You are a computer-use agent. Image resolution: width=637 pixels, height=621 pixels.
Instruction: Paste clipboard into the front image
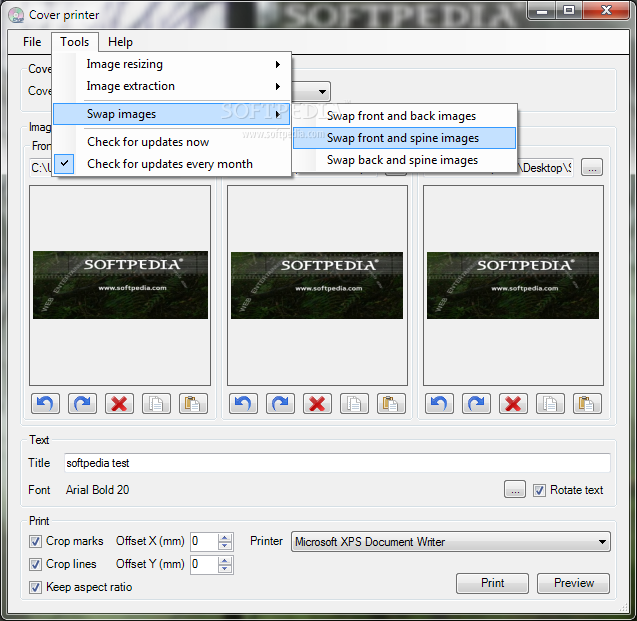point(193,403)
